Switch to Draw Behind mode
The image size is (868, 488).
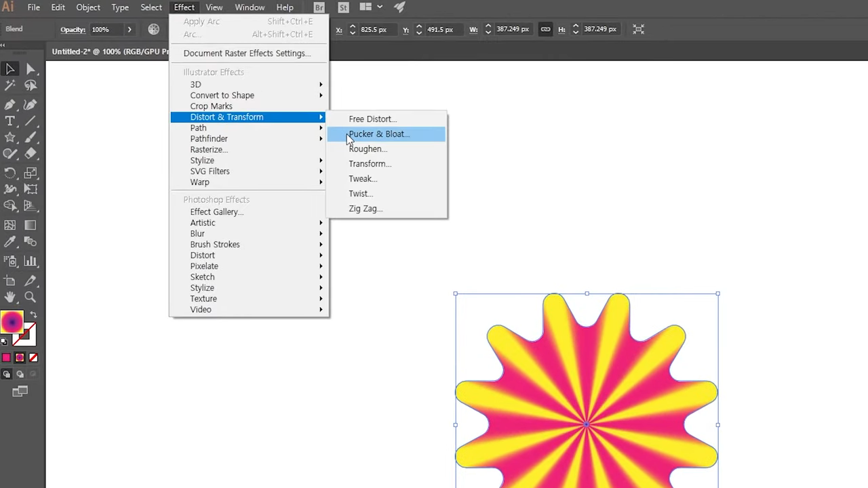tap(20, 374)
